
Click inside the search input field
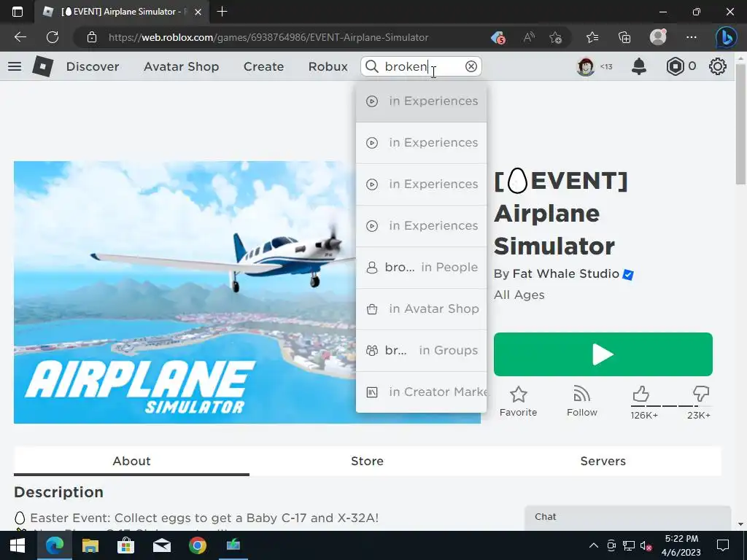(x=422, y=66)
